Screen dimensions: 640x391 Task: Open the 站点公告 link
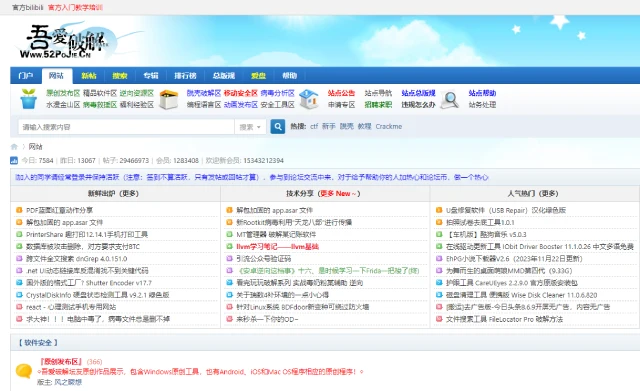click(x=341, y=93)
